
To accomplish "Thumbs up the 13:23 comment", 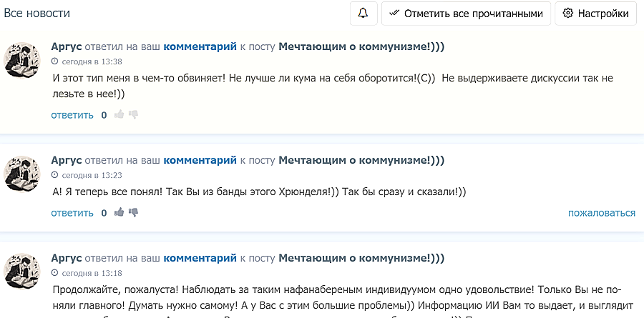I will pyautogui.click(x=119, y=212).
